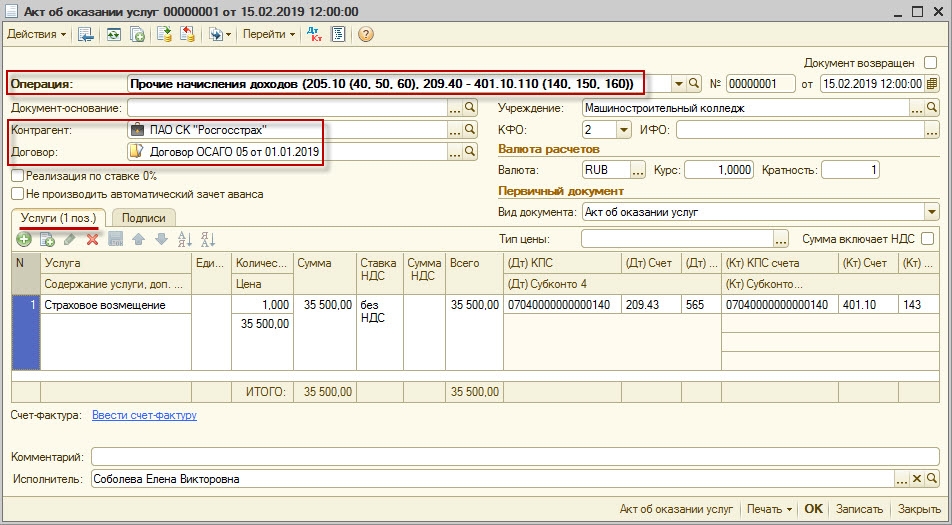Select the (Кт) Счет cell 401.10
This screenshot has width=952, height=525.
pyautogui.click(x=869, y=305)
